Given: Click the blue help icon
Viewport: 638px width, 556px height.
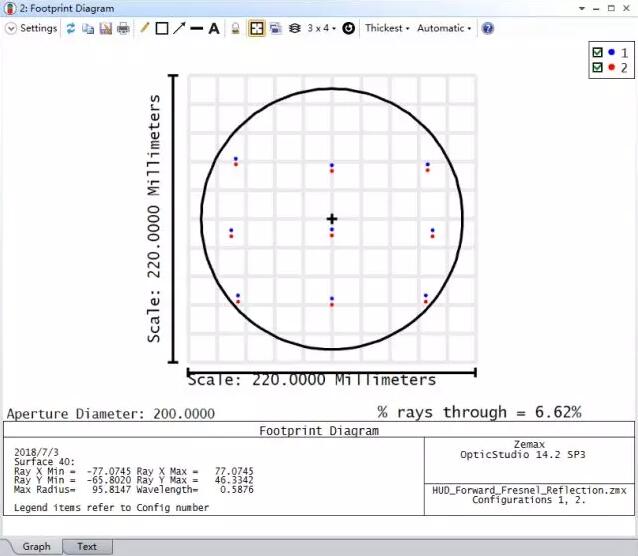Looking at the screenshot, I should [488, 28].
